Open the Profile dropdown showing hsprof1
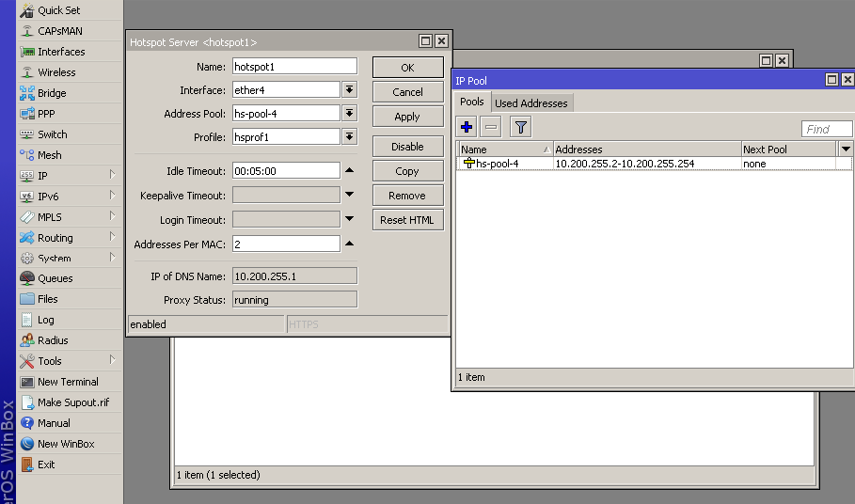 click(x=349, y=136)
